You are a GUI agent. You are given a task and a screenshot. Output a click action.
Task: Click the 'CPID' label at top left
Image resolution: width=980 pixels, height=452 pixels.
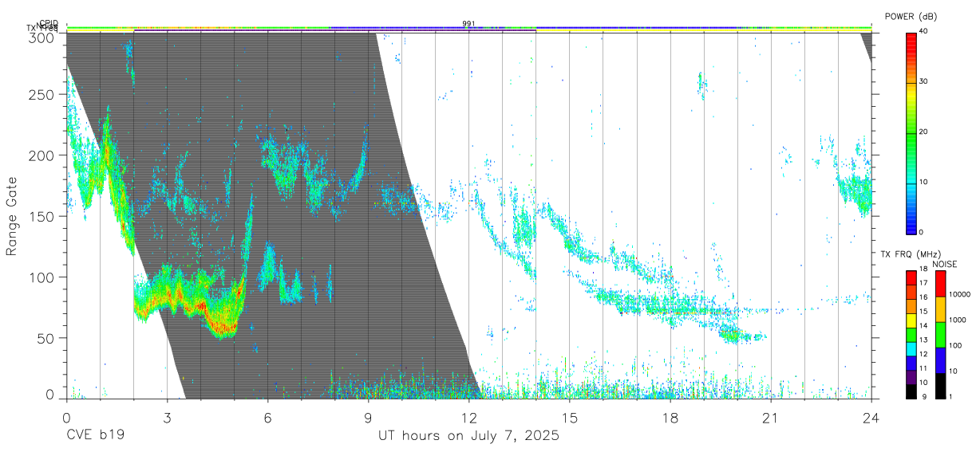coord(49,24)
